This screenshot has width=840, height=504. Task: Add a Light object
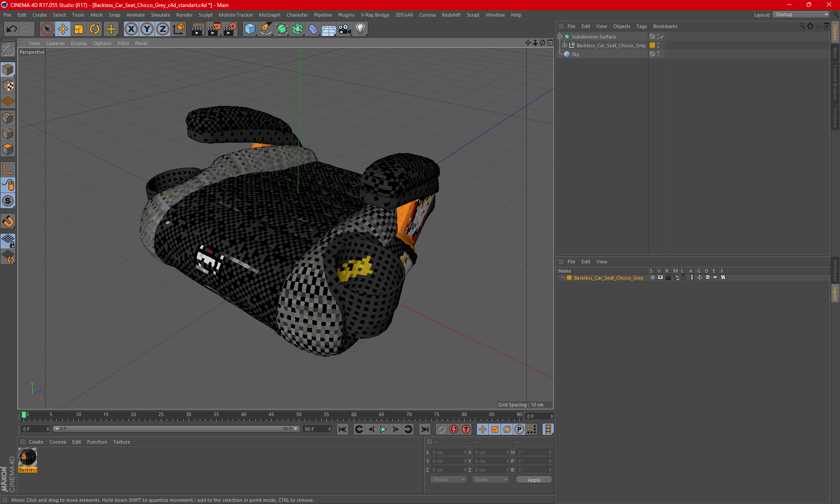click(360, 29)
